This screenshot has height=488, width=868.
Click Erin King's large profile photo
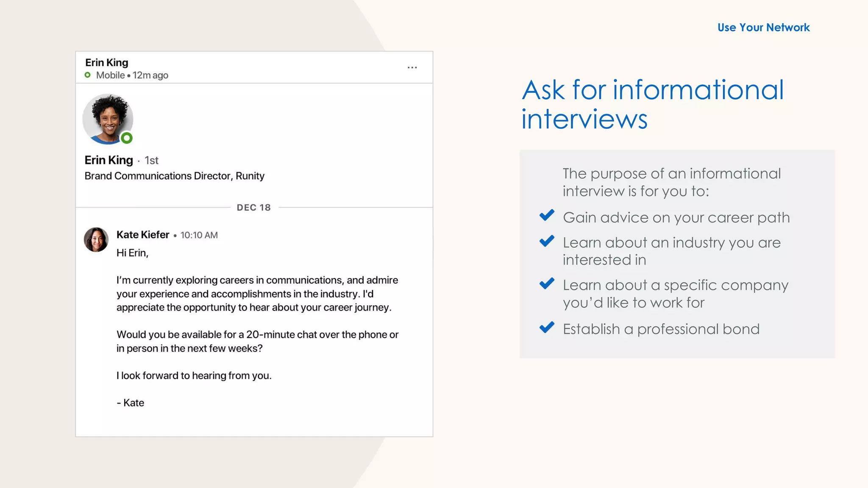tap(108, 119)
